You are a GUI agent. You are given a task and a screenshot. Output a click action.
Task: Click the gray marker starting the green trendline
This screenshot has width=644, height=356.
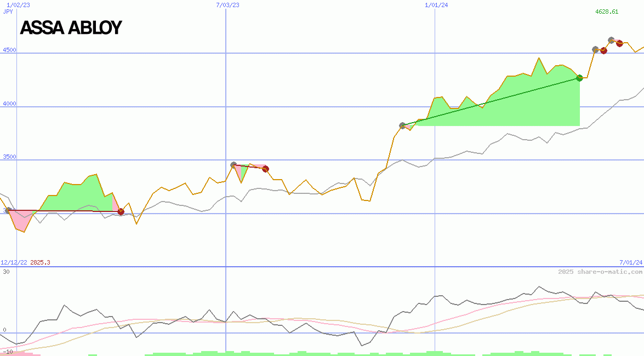pos(402,125)
